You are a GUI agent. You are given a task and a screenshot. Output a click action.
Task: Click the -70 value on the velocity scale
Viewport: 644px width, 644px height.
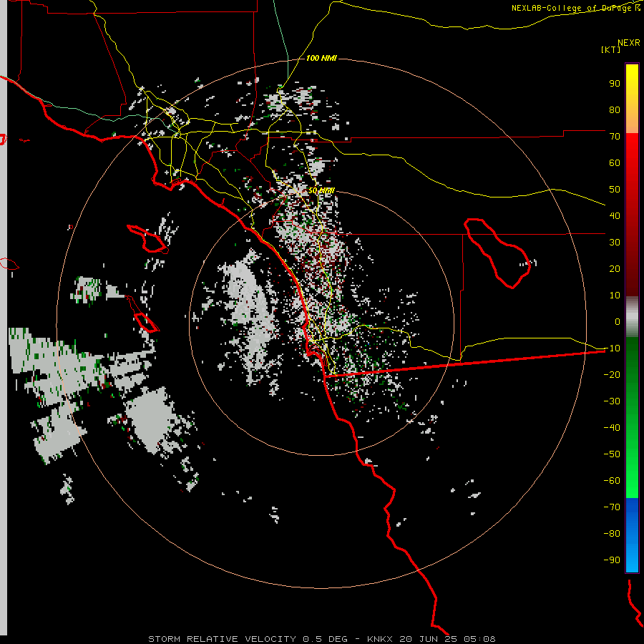612,507
